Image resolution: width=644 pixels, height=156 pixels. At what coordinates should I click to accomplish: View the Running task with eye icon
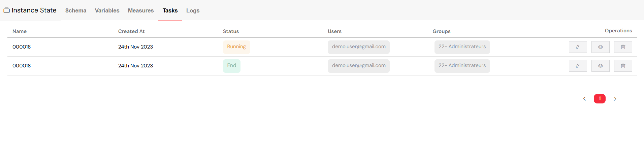point(600,47)
